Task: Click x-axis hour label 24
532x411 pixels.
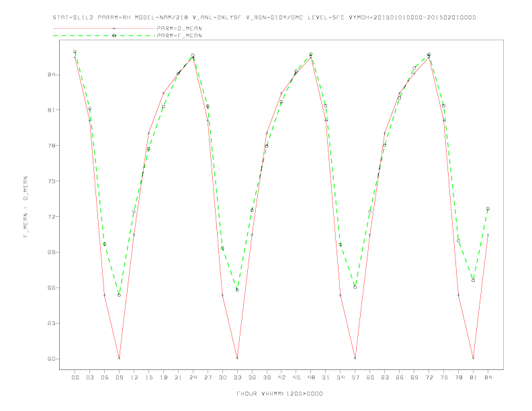Action: [193, 377]
